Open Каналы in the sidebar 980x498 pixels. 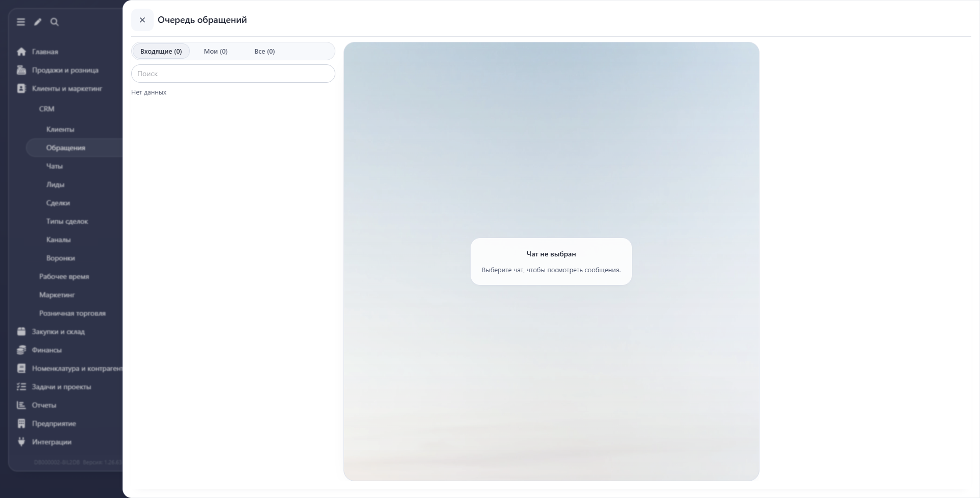point(58,240)
